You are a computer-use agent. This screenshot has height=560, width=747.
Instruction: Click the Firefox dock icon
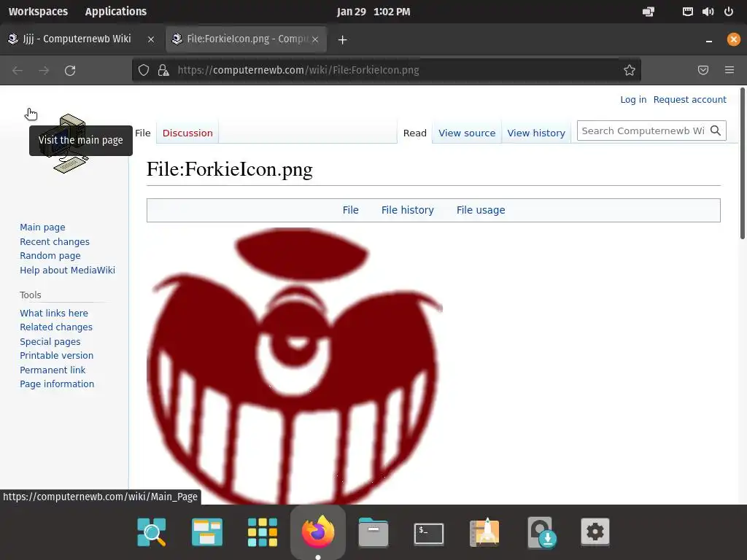[x=318, y=532]
